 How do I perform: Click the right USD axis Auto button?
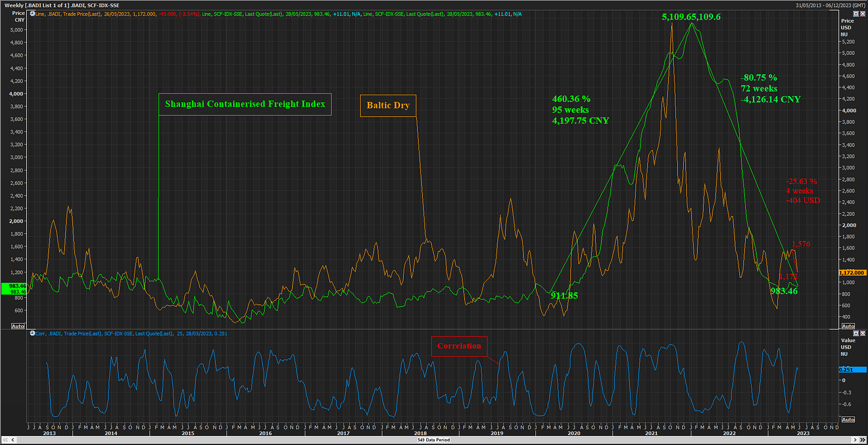click(x=848, y=326)
